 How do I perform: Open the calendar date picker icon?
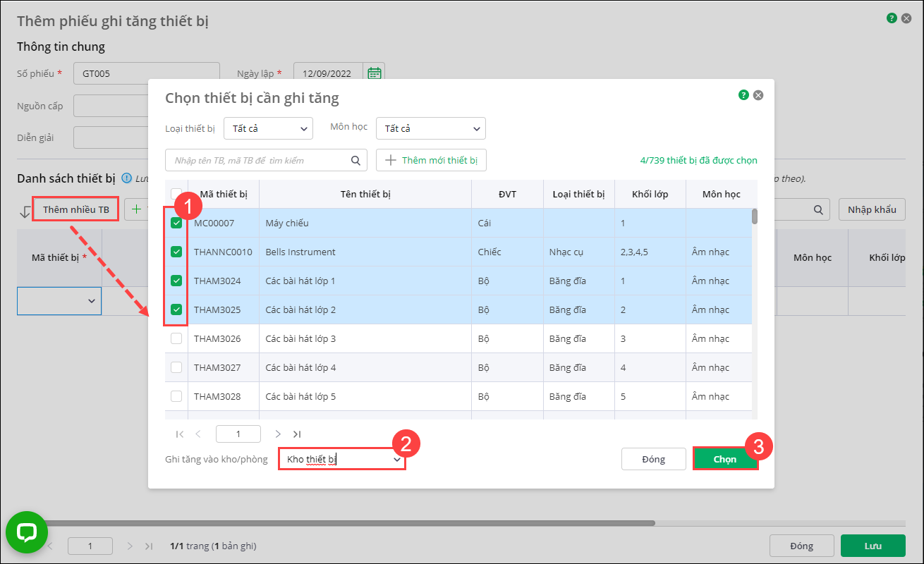(375, 73)
